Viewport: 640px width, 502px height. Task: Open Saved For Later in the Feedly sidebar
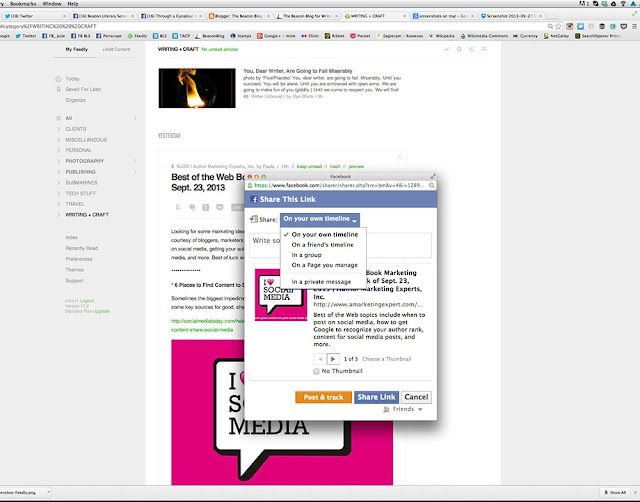pos(83,89)
